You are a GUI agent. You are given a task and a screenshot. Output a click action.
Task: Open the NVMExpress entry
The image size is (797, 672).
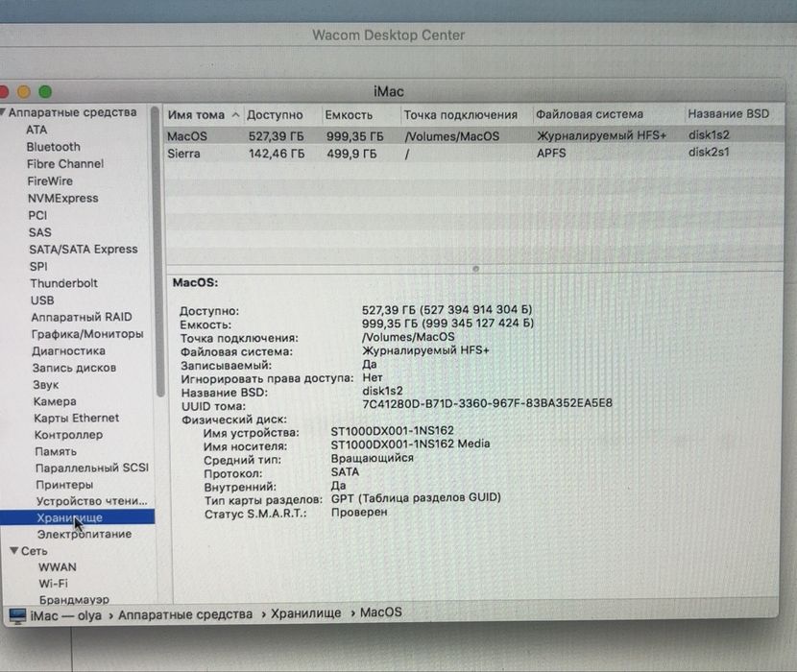(x=63, y=199)
